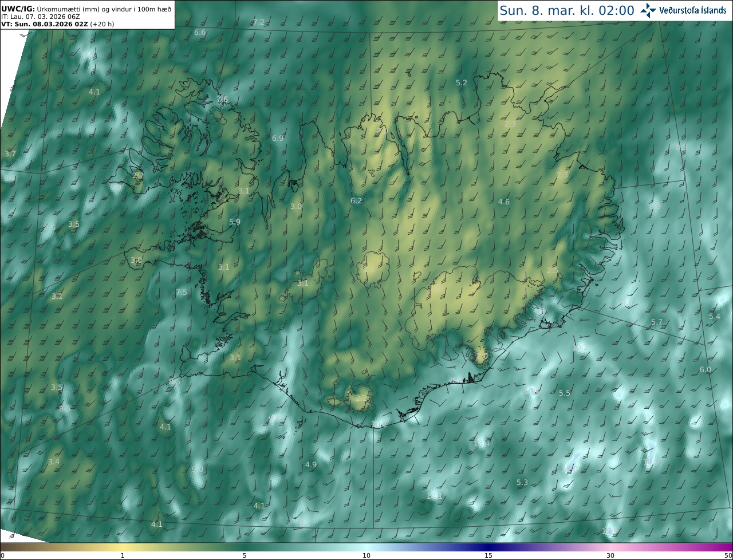Click the colorbar tick label 5
Screen dimensions: 733x560
click(x=245, y=555)
